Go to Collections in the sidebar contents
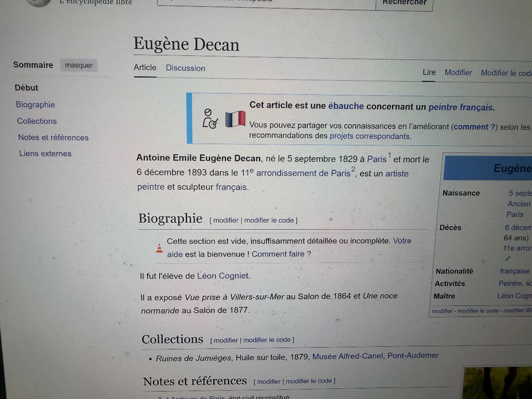The image size is (532, 399). coord(37,121)
